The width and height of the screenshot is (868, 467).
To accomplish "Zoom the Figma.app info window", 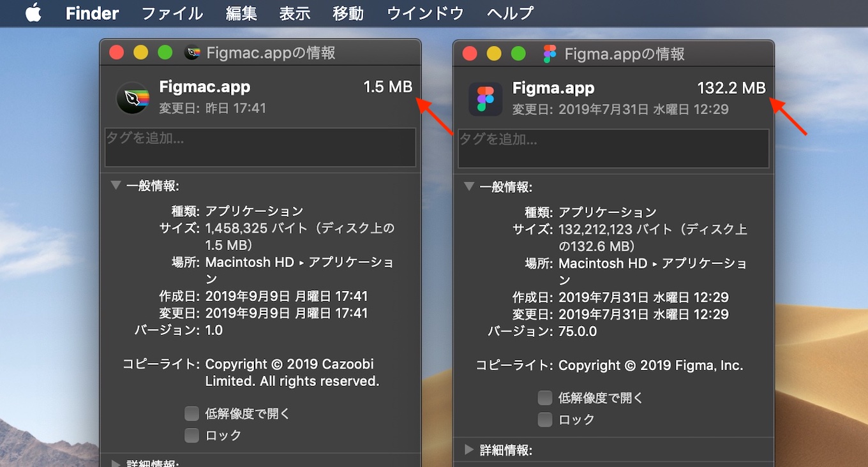I will (x=518, y=54).
